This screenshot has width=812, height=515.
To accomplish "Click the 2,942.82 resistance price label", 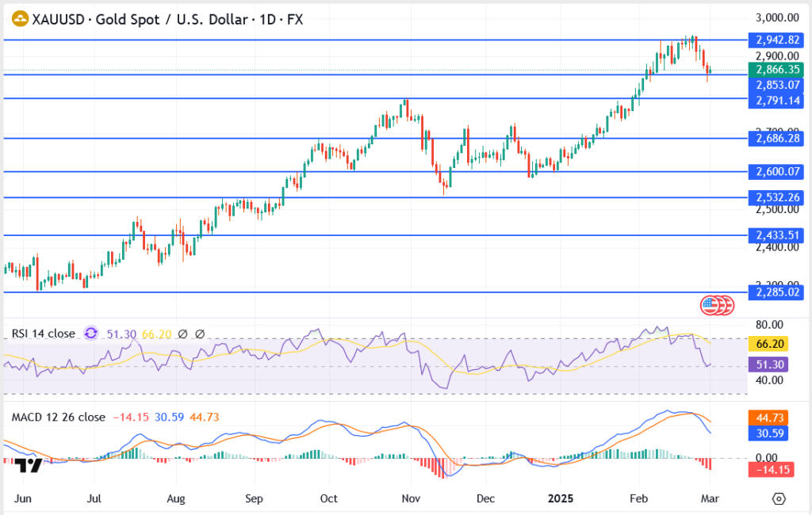I will (777, 39).
